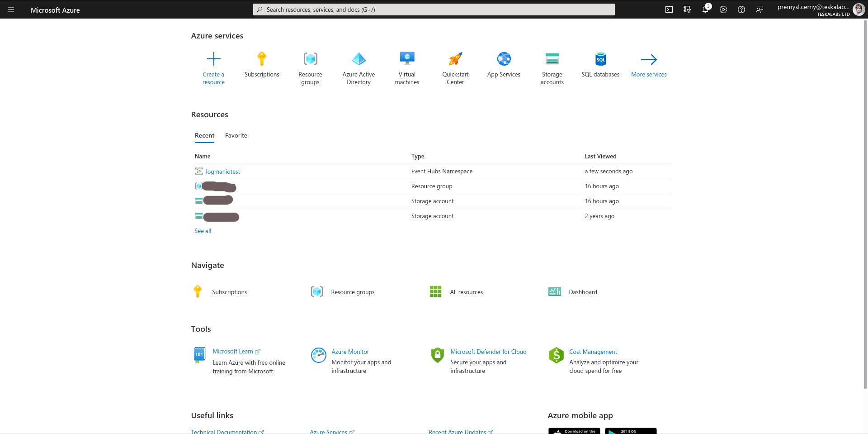The height and width of the screenshot is (434, 868).
Task: Click the Get it on Google Play badge
Action: click(631, 431)
